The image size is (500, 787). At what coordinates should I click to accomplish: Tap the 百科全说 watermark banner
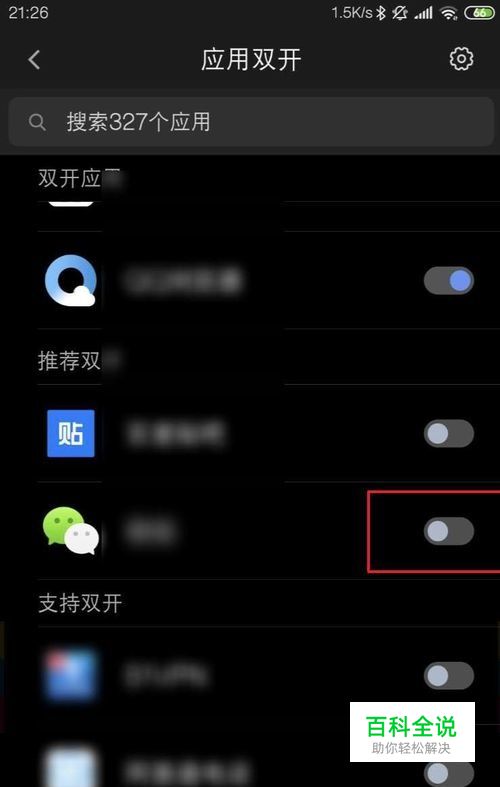(x=412, y=732)
